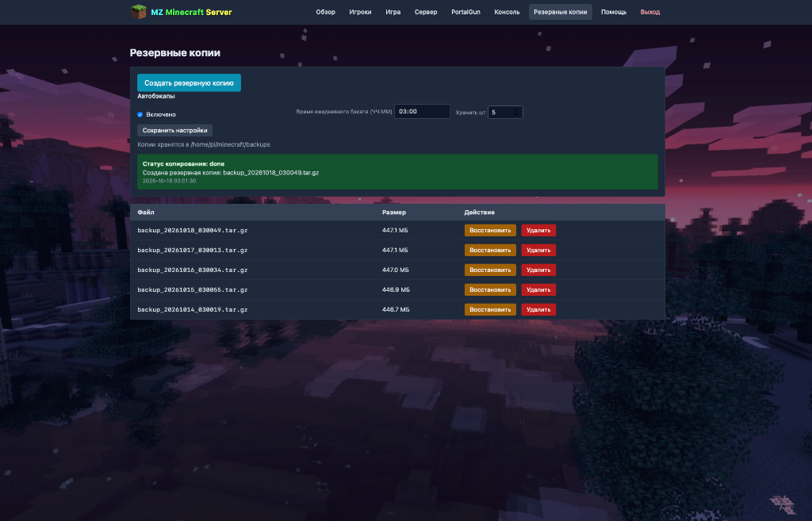Click Сохранить настройки button
Image resolution: width=812 pixels, height=521 pixels.
coord(175,131)
